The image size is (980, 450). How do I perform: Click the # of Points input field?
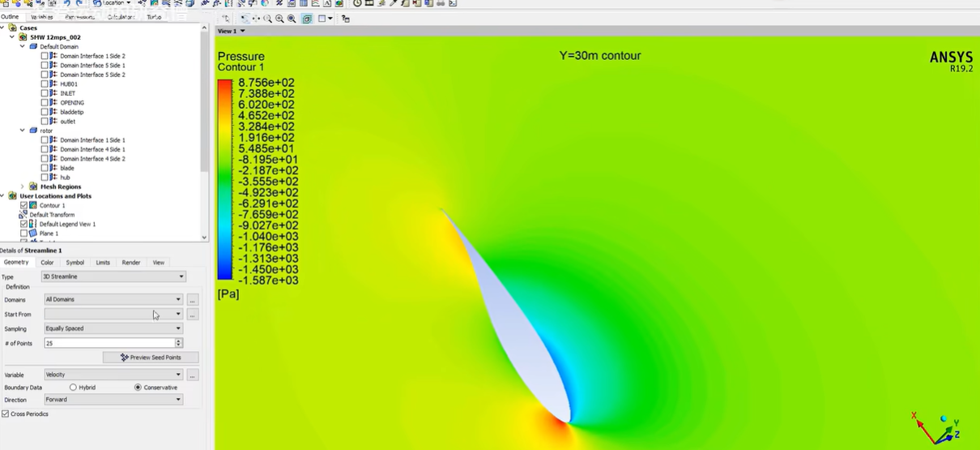(109, 343)
